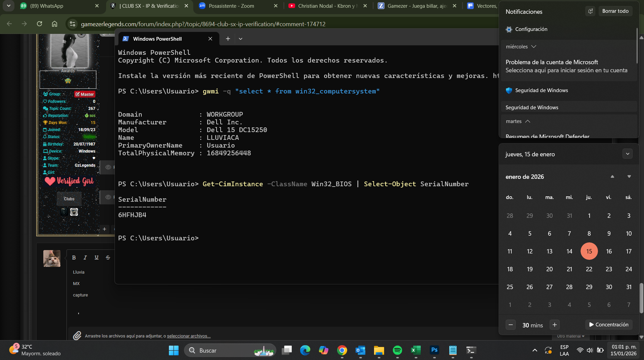Switch to Google Chrome in taskbar
The image size is (644, 360).
click(x=342, y=350)
